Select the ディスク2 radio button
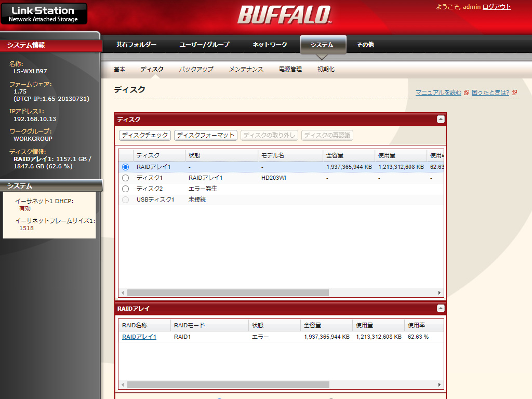 (x=125, y=189)
